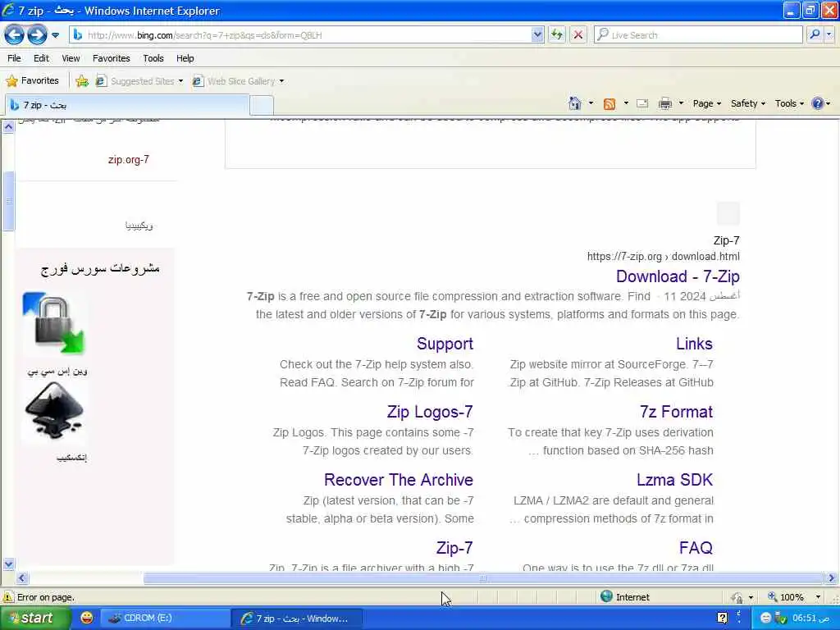Open the View menu

click(71, 58)
